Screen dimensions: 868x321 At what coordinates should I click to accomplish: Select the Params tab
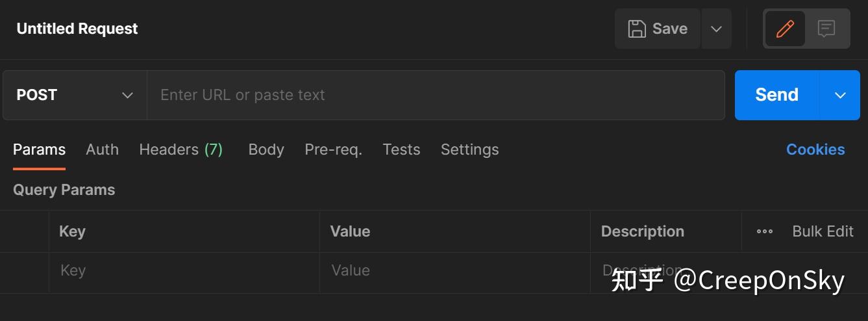click(x=39, y=149)
